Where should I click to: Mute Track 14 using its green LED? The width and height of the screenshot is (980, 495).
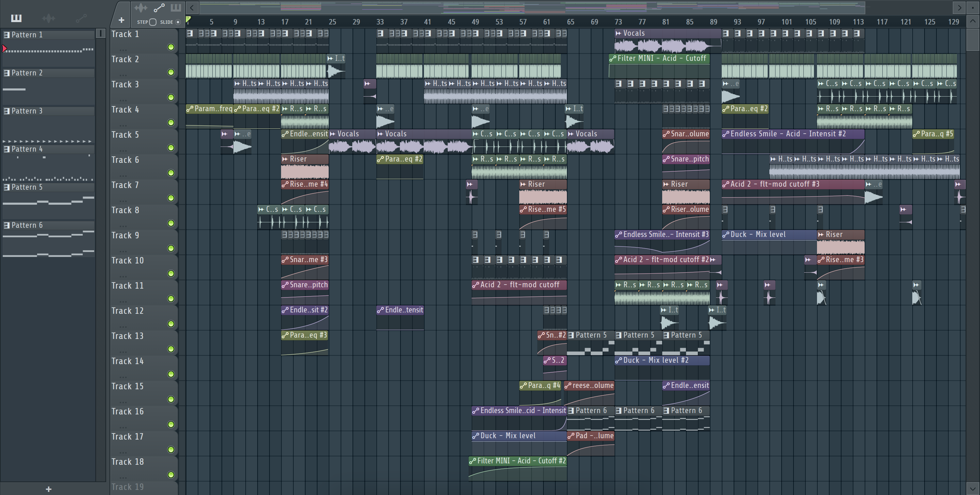point(171,374)
